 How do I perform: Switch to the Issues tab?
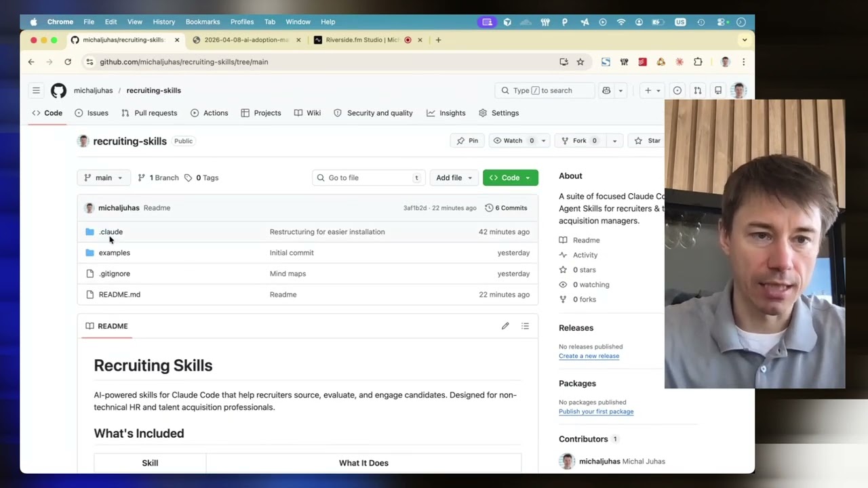(92, 113)
